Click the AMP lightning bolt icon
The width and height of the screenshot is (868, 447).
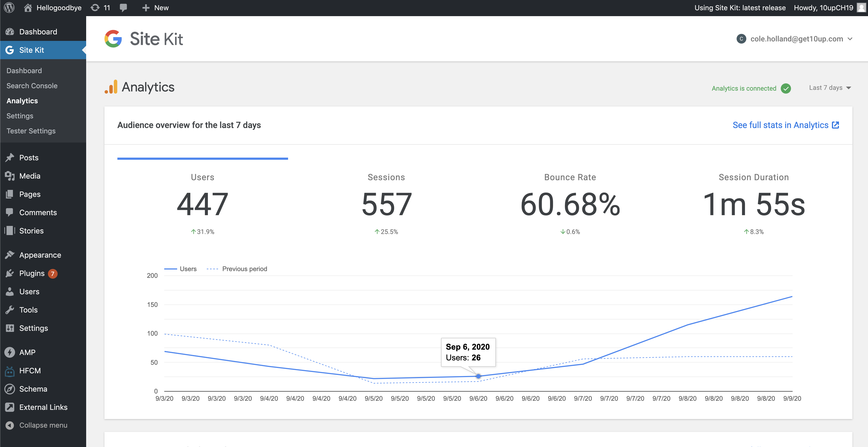(x=10, y=352)
